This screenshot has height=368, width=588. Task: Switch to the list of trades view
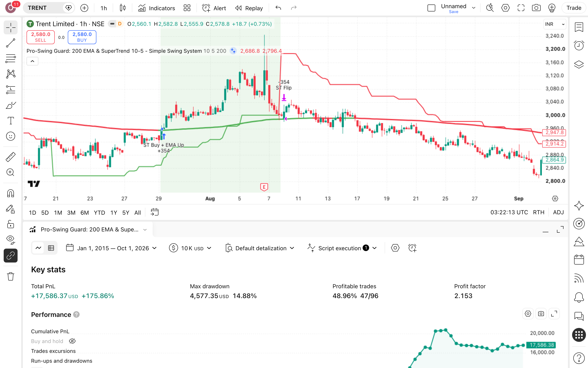point(51,248)
